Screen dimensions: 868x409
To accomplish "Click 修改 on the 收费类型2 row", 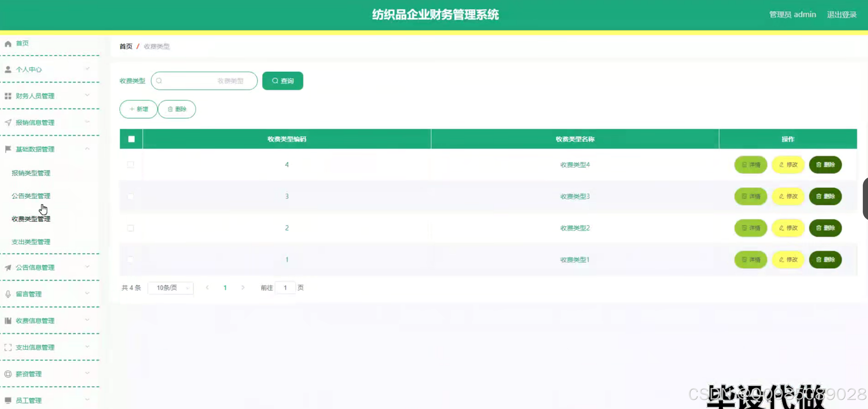I will pos(788,228).
